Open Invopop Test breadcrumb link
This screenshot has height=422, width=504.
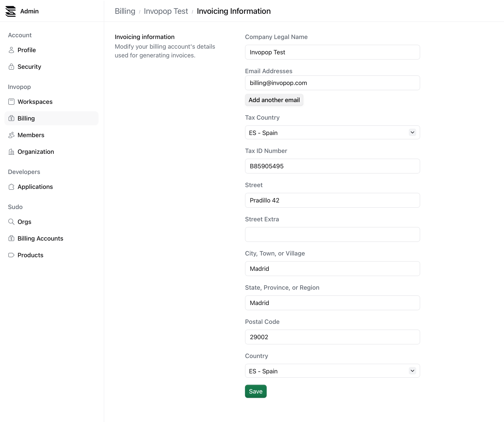pyautogui.click(x=166, y=11)
